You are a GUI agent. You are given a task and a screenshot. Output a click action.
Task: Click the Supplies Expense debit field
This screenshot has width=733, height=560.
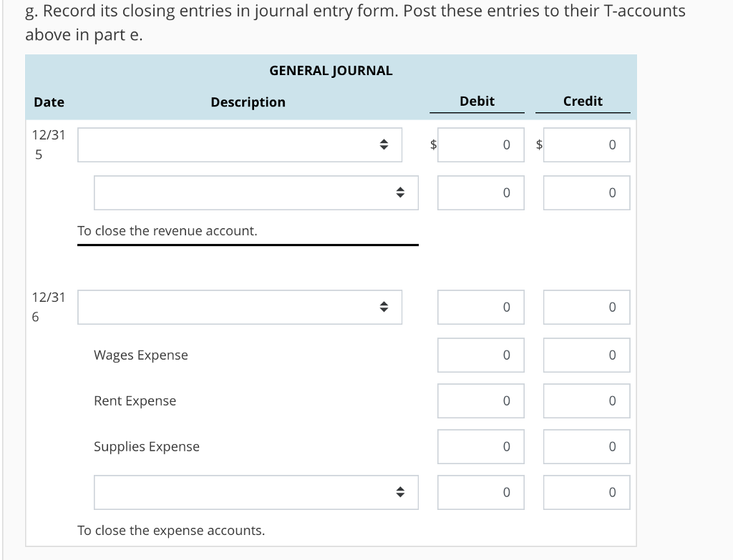[x=481, y=446]
